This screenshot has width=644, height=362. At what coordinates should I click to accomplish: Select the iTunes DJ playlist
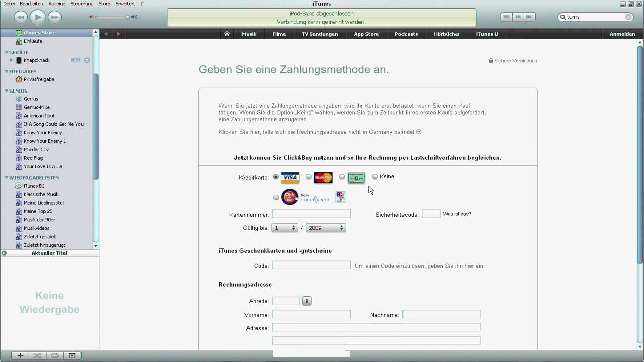[34, 186]
